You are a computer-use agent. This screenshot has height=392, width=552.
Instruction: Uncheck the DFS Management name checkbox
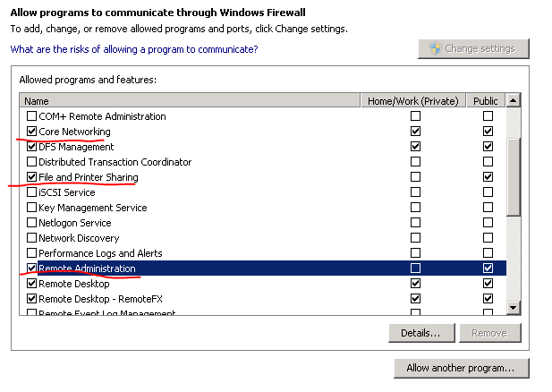point(31,146)
